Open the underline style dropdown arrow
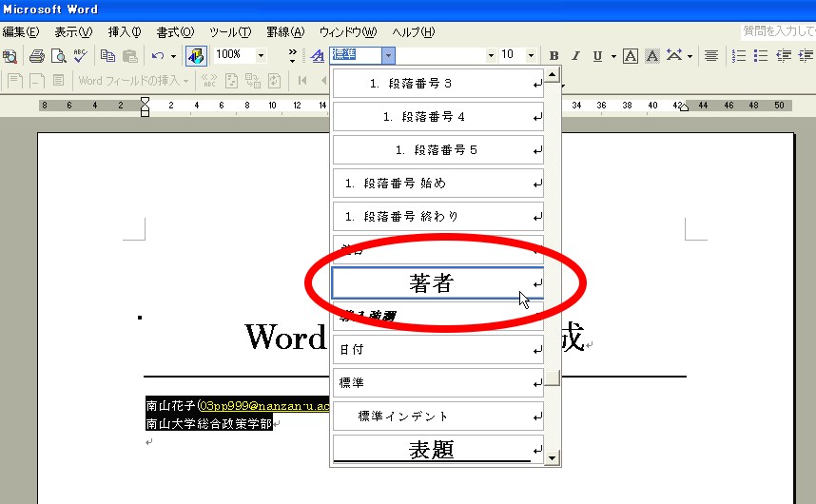The image size is (816, 504). pos(613,56)
